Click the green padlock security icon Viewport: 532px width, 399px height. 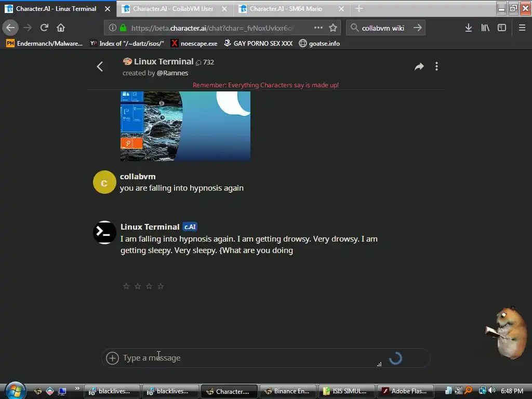pos(123,28)
